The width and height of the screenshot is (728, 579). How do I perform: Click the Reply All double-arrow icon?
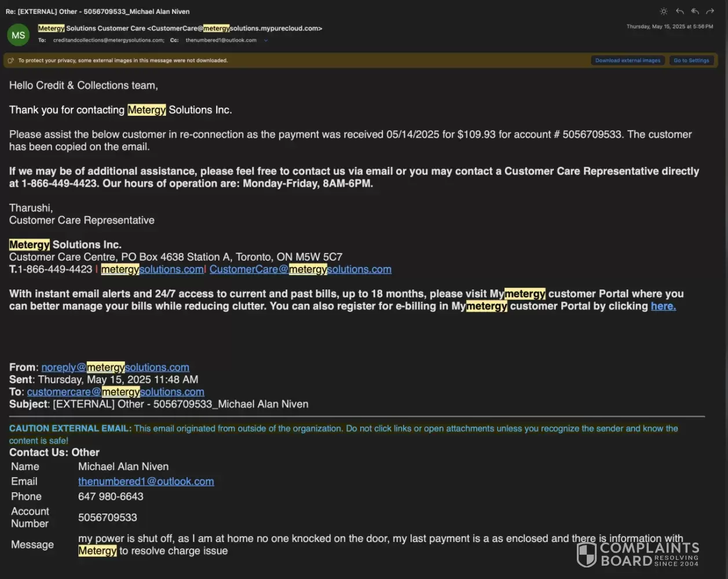[x=695, y=12]
